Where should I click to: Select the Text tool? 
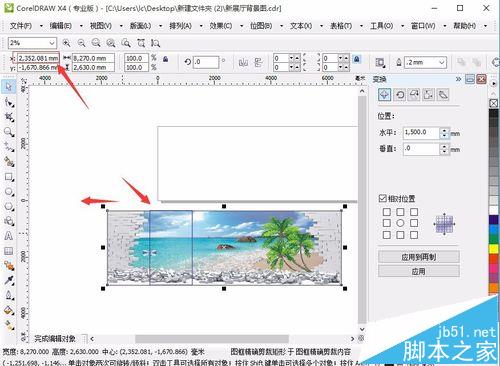coord(9,236)
